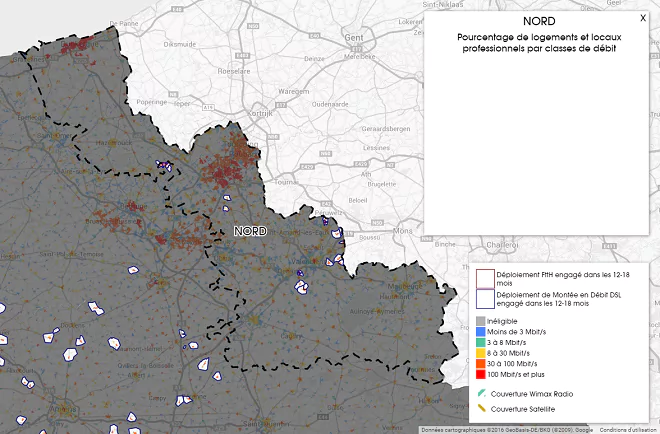This screenshot has width=660, height=434.
Task: Click Oudenaarde town label on the map
Action: tap(331, 103)
